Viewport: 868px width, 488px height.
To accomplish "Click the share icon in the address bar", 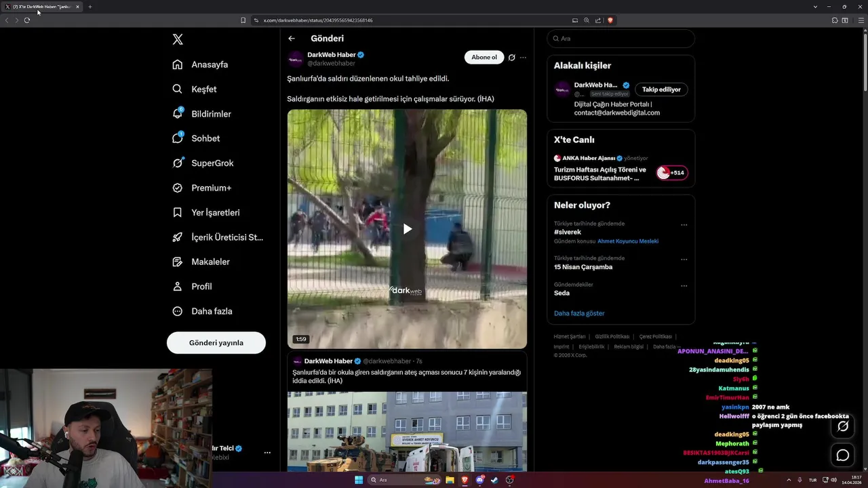I will [x=598, y=20].
